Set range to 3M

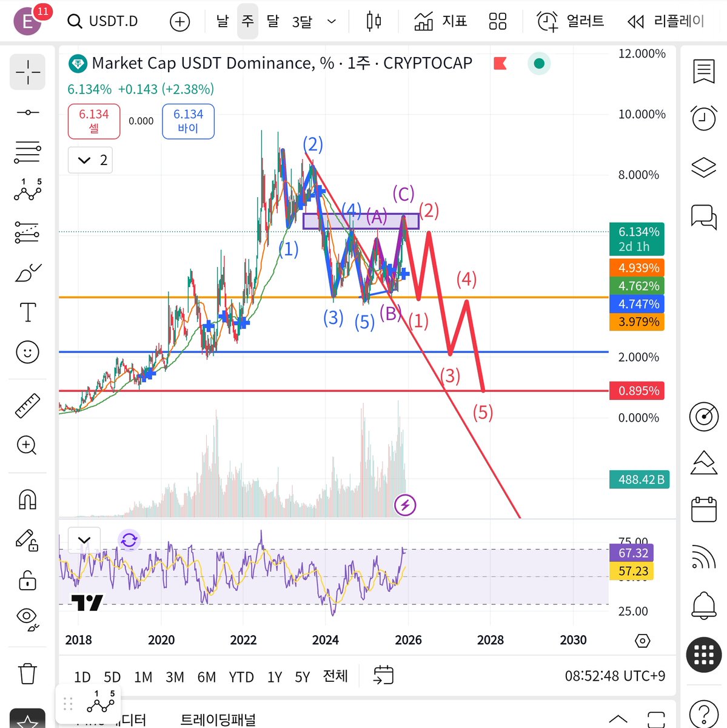(175, 676)
